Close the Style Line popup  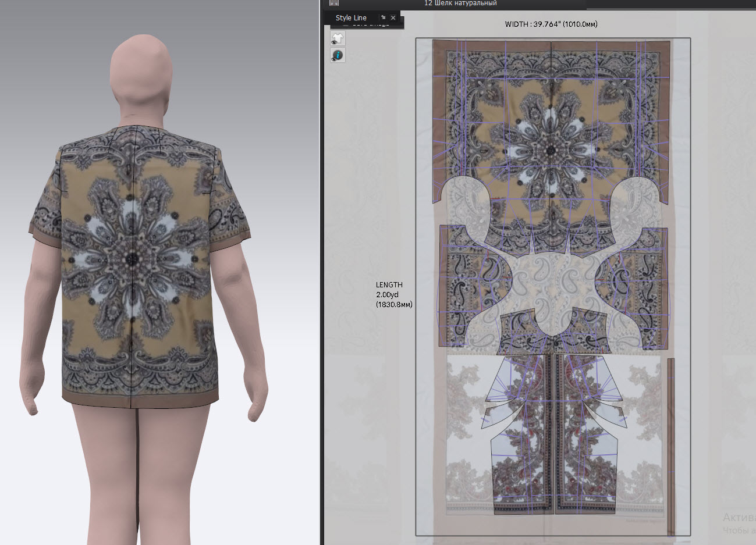[x=393, y=18]
